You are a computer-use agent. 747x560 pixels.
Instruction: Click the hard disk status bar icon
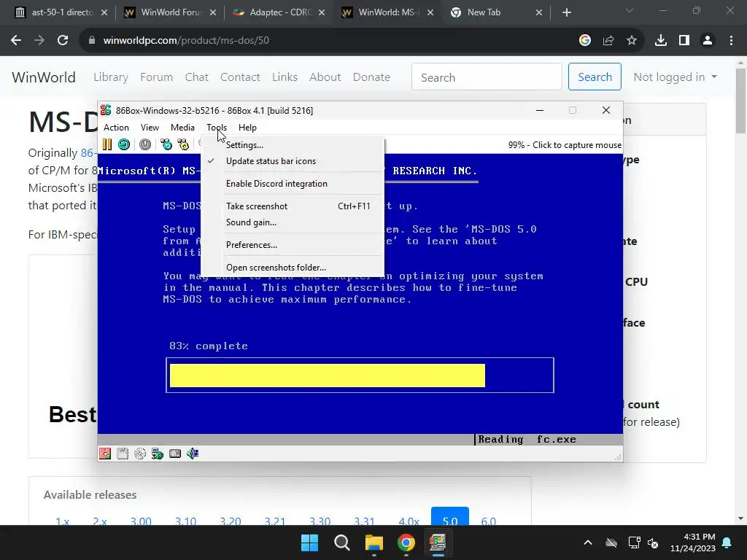pos(175,454)
